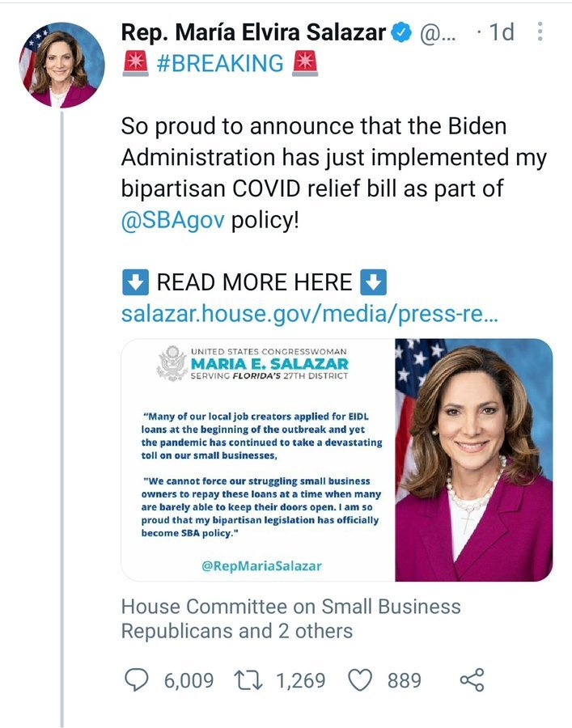This screenshot has height=728, width=572.
Task: Click the 889 likes count
Action: [x=404, y=680]
